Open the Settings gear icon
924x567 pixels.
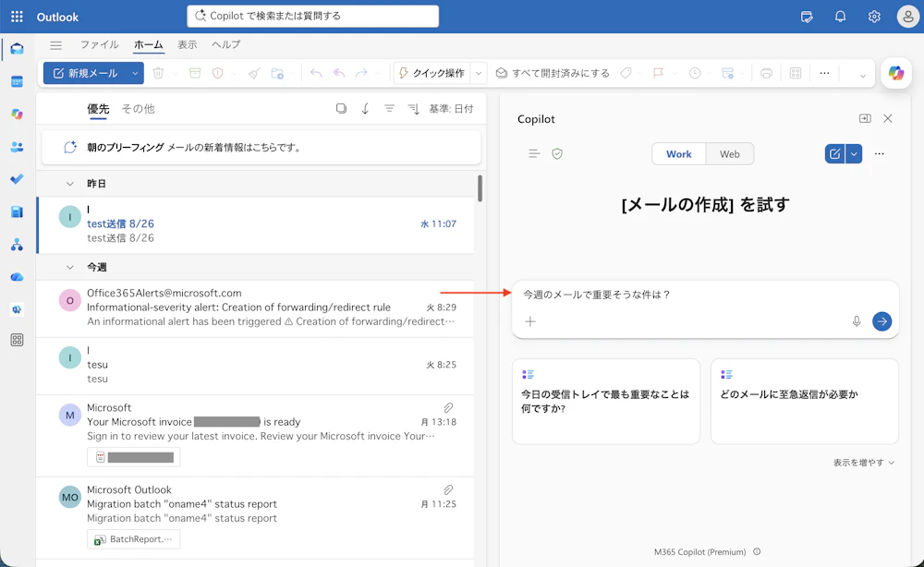pos(874,17)
